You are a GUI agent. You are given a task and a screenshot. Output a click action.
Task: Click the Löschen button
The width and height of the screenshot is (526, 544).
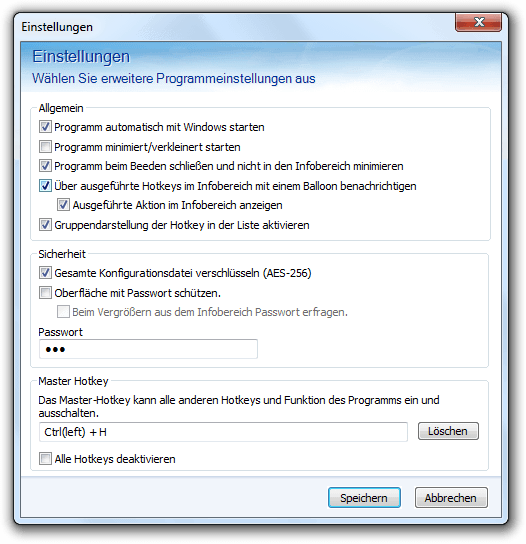[x=448, y=431]
